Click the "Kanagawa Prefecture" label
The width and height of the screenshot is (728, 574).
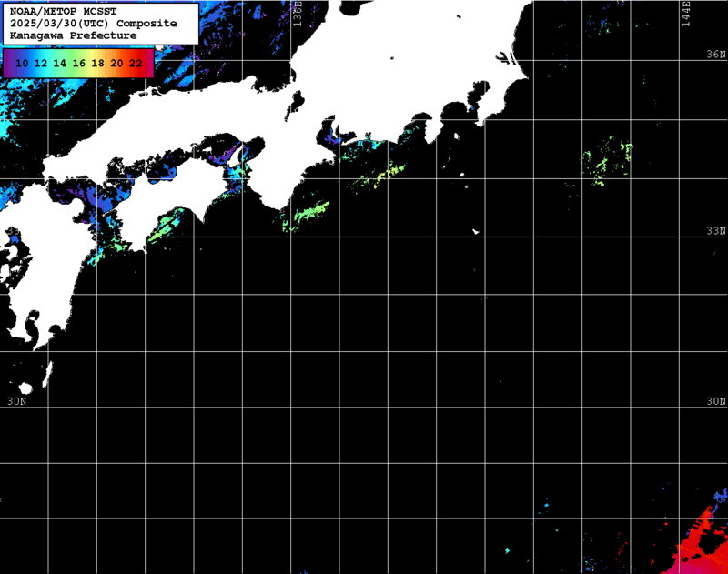[74, 35]
